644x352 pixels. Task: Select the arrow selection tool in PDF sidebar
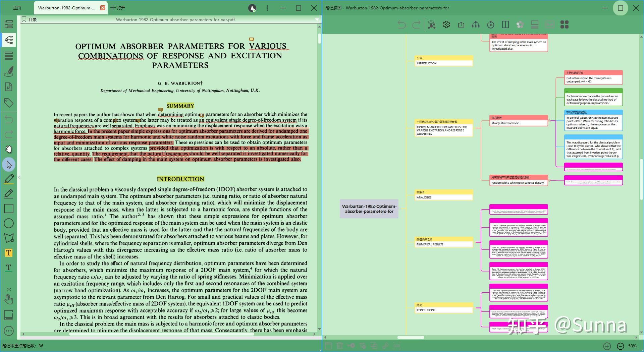[x=9, y=164]
